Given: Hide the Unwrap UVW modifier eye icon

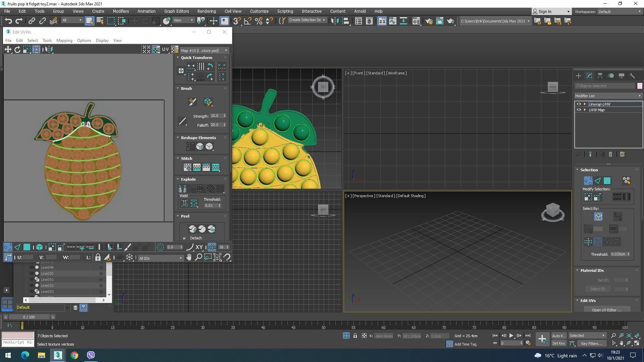Looking at the screenshot, I should (x=579, y=104).
